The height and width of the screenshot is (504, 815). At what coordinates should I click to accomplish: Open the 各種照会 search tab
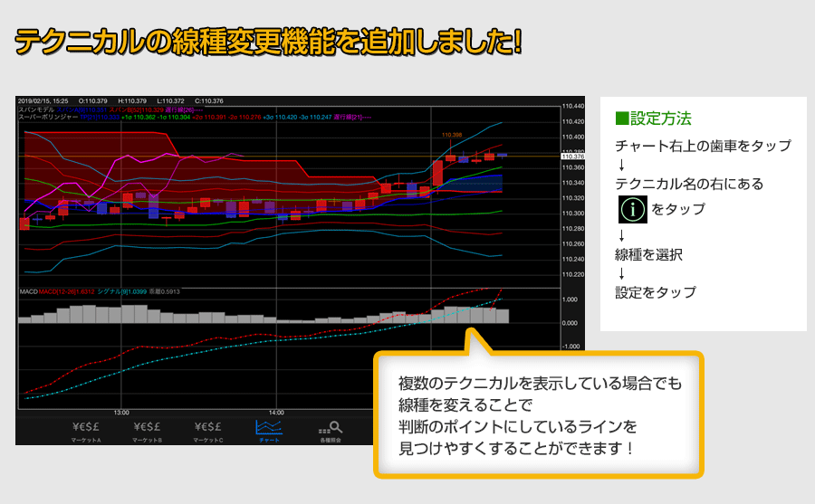click(x=330, y=432)
